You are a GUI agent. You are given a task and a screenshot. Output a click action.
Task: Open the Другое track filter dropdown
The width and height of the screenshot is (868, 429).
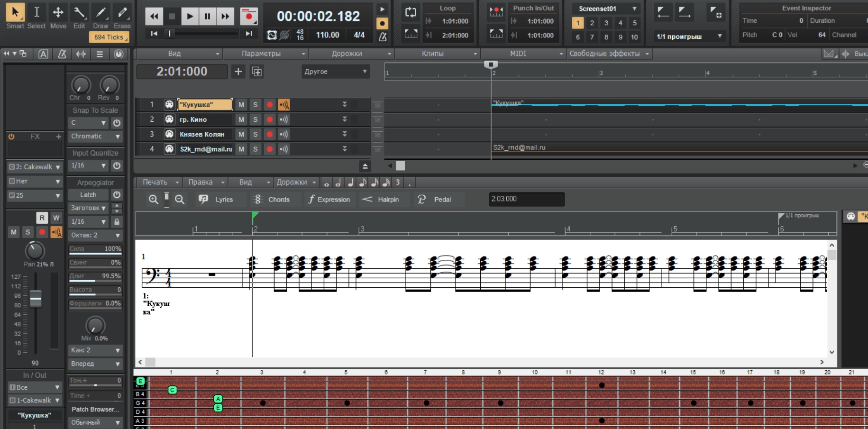click(x=335, y=72)
